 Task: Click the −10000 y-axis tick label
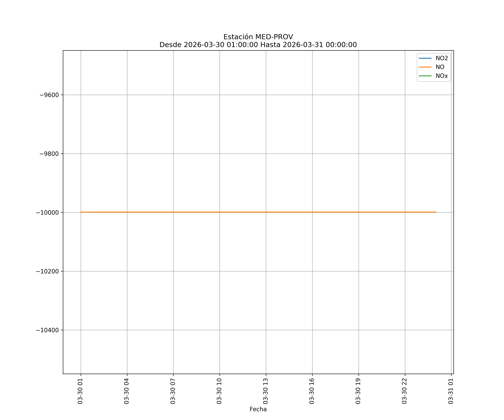tap(47, 213)
